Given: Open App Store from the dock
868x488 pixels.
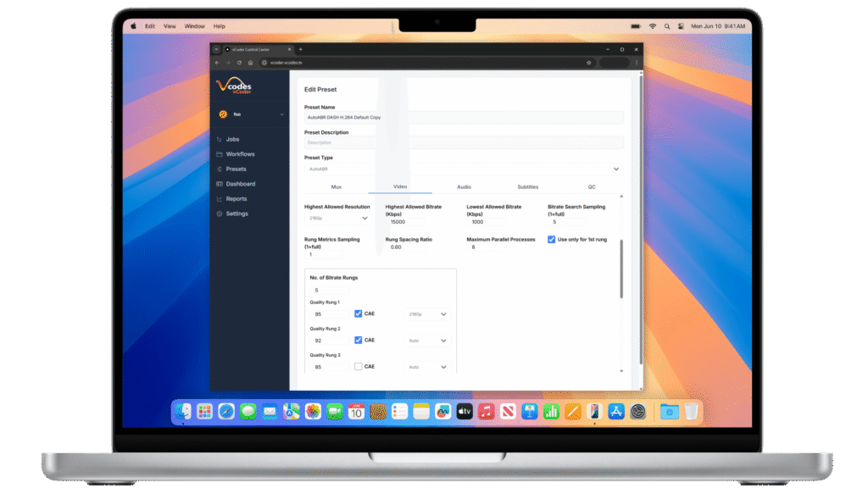Looking at the screenshot, I should coord(616,412).
